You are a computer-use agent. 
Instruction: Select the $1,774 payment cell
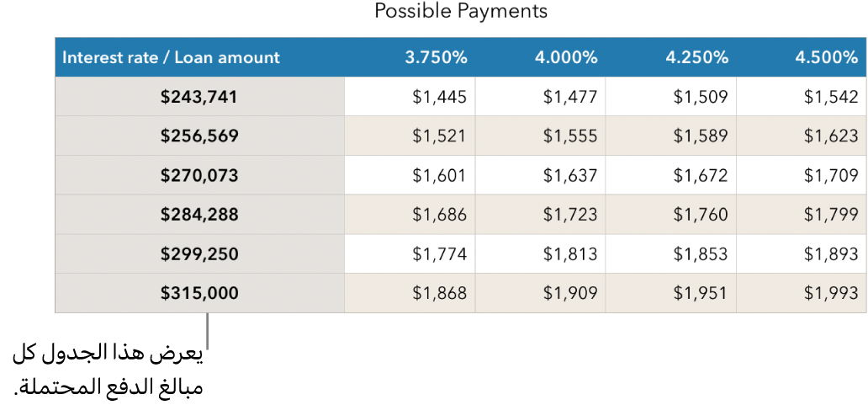[439, 254]
